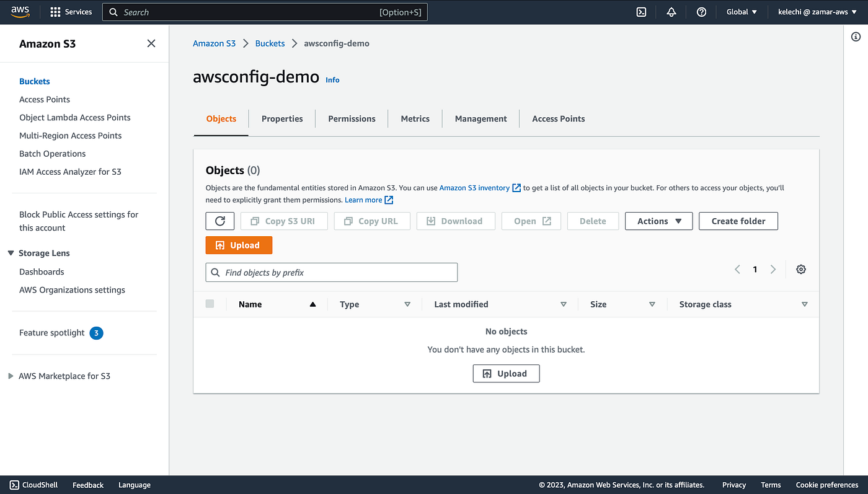Switch to the Permissions tab
Image resolution: width=868 pixels, height=494 pixels.
coord(352,118)
